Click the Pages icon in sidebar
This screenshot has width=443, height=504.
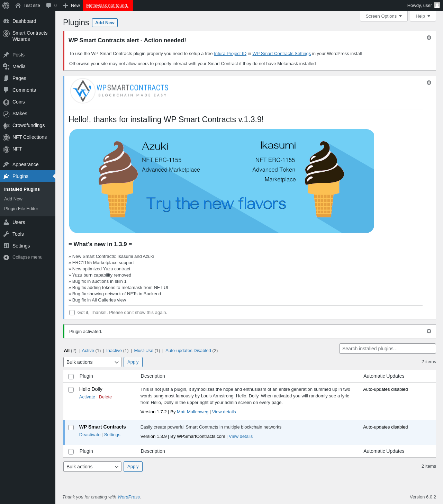click(6, 78)
